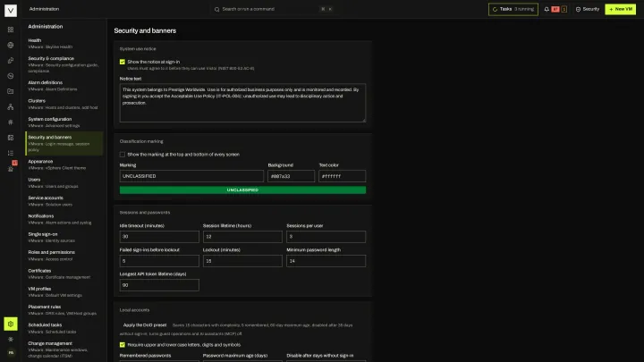Open the hash symbol icon in the left rail

(11, 122)
